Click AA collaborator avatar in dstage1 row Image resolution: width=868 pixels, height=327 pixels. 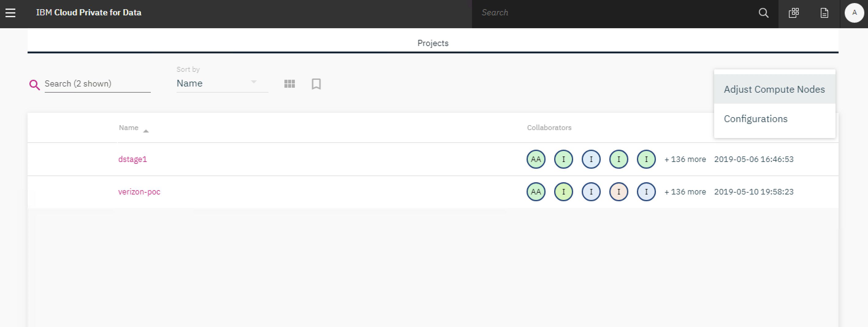[536, 159]
